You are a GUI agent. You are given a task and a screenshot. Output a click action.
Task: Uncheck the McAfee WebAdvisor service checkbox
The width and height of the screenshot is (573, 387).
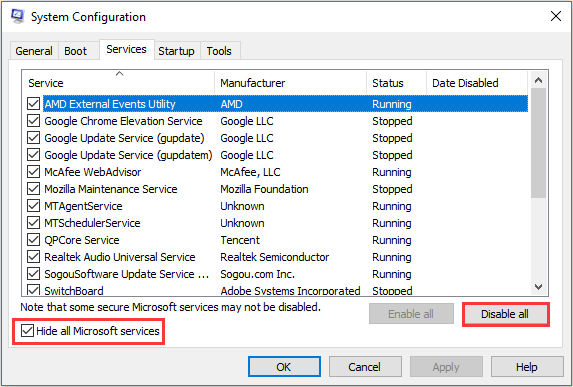33,172
